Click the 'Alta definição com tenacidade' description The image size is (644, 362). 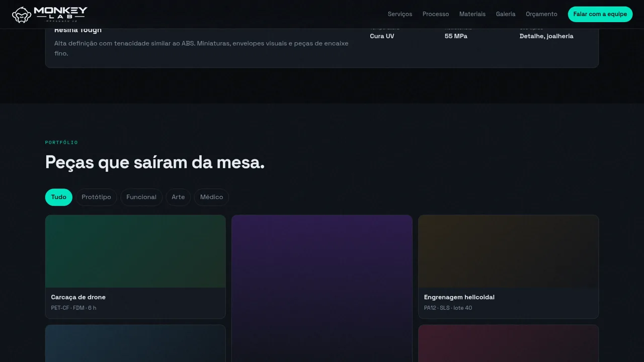[201, 48]
